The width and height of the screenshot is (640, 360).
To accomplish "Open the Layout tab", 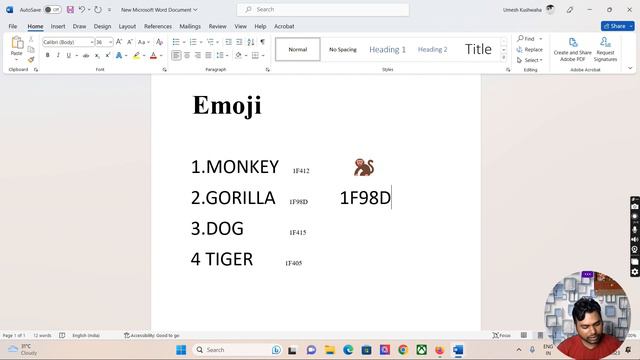I will [x=127, y=26].
